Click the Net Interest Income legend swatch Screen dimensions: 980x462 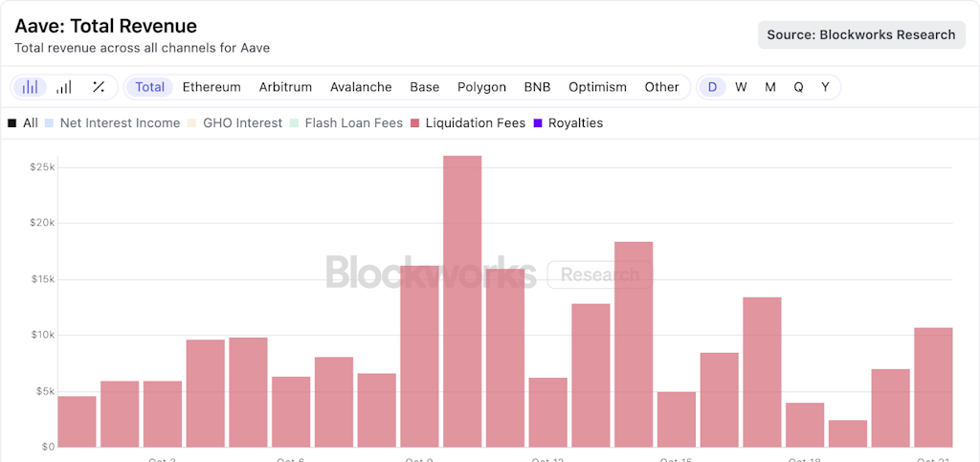[49, 123]
